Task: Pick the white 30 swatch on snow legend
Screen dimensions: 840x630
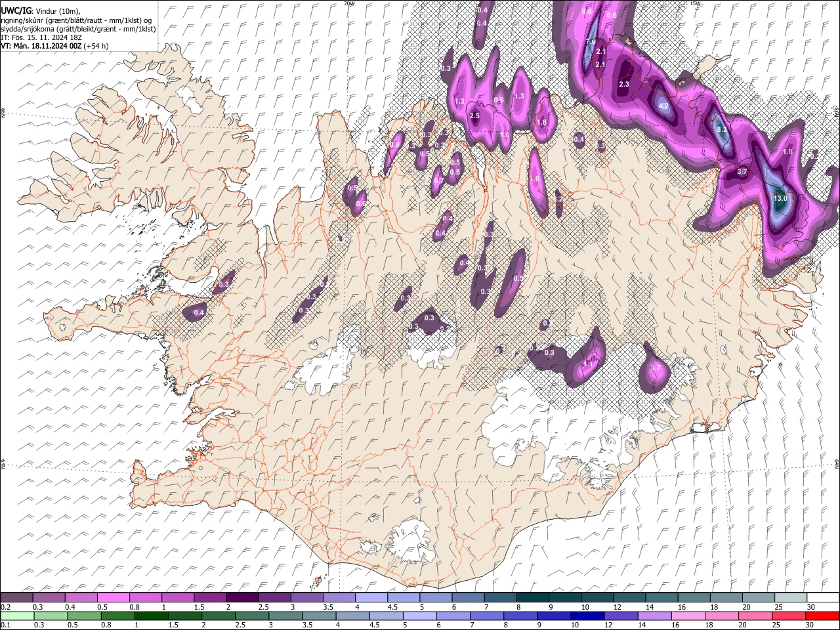Action: (822, 598)
